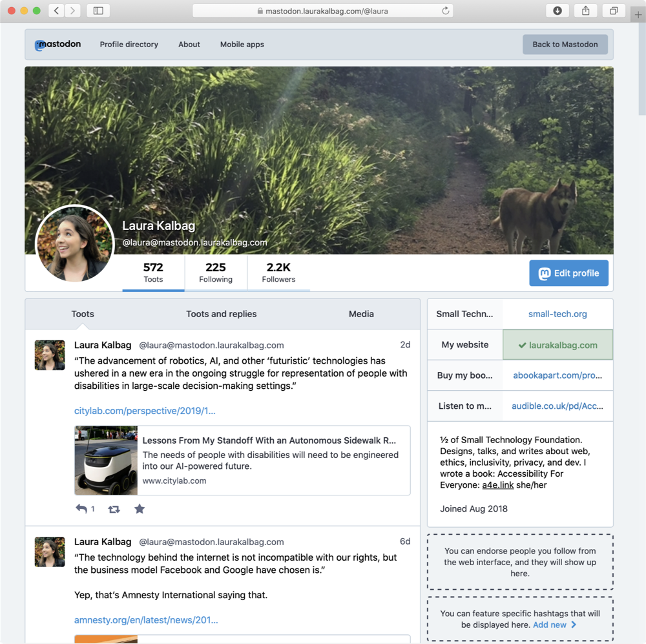Click Laura Kalbag's large profile avatar
The image size is (646, 644).
pos(74,244)
